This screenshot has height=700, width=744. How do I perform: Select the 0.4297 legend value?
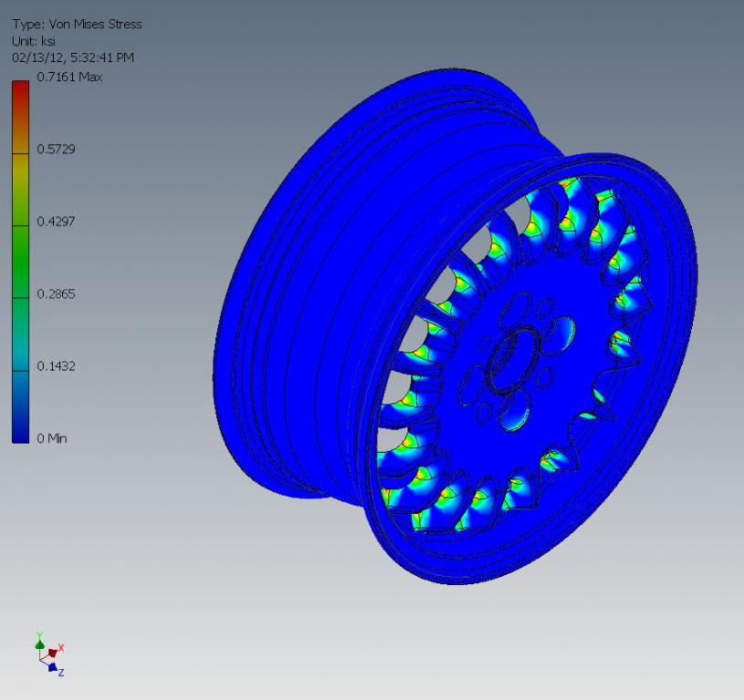(x=56, y=221)
